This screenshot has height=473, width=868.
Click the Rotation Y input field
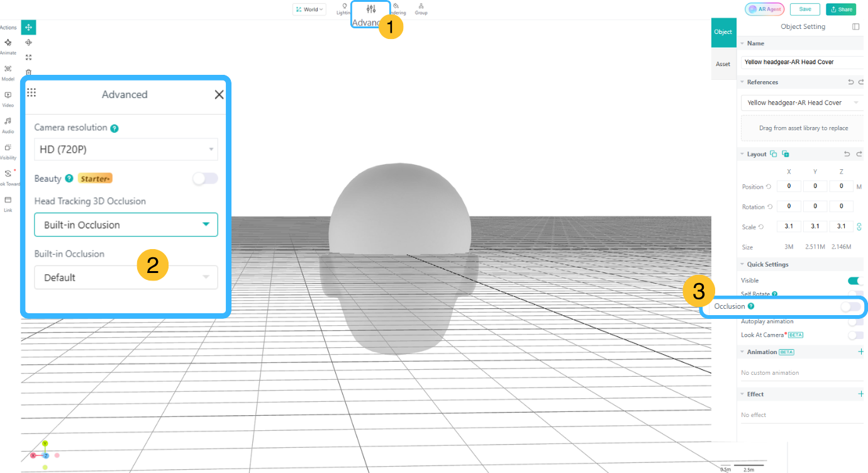(x=815, y=206)
